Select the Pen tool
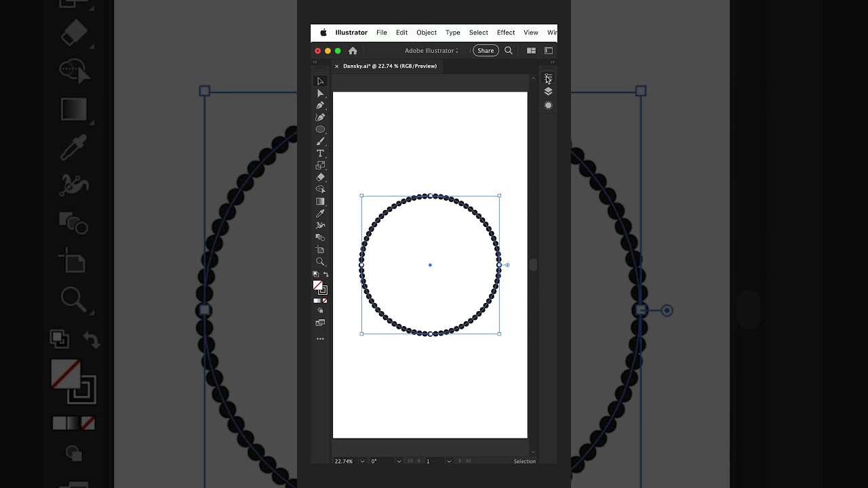Viewport: 868px width, 488px height. pos(320,105)
